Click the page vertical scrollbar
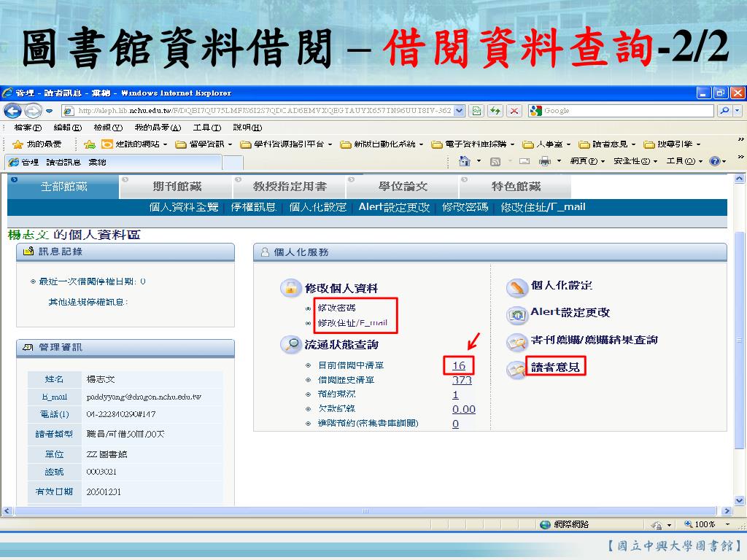Viewport: 747px width, 560px height. 740,340
